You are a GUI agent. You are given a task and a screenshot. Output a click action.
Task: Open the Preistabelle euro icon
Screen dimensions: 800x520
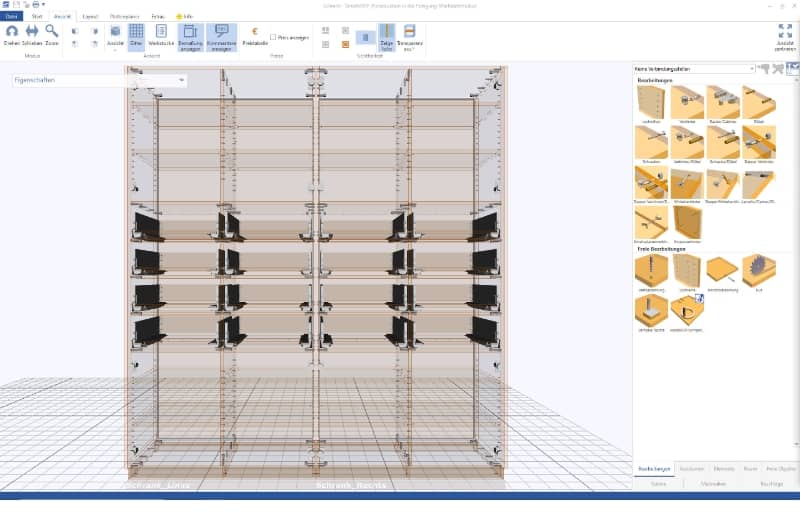coord(255,36)
